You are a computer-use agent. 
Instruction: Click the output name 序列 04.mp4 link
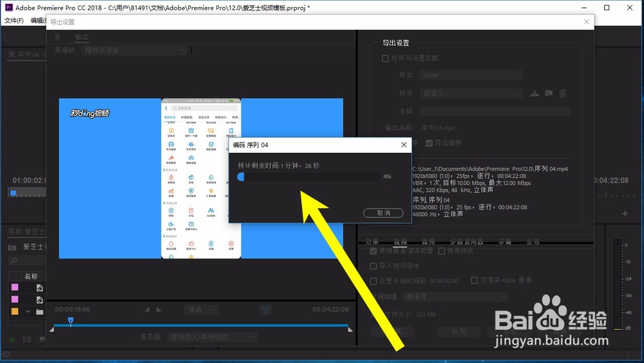pyautogui.click(x=438, y=128)
